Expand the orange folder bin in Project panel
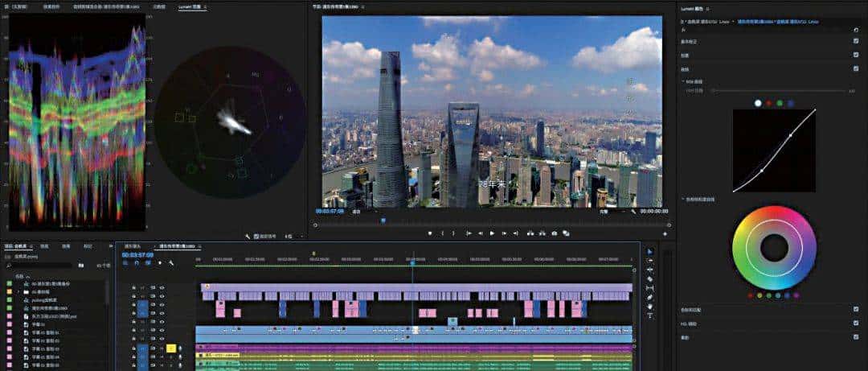868x371 pixels. [18, 291]
